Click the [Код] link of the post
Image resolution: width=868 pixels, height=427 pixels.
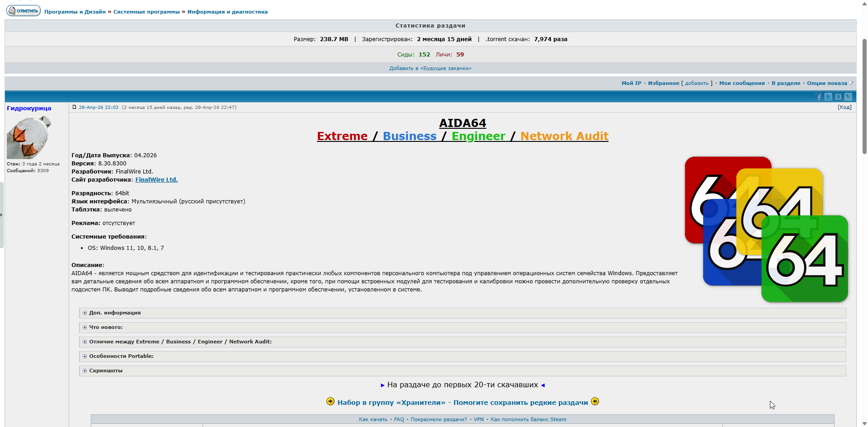844,107
